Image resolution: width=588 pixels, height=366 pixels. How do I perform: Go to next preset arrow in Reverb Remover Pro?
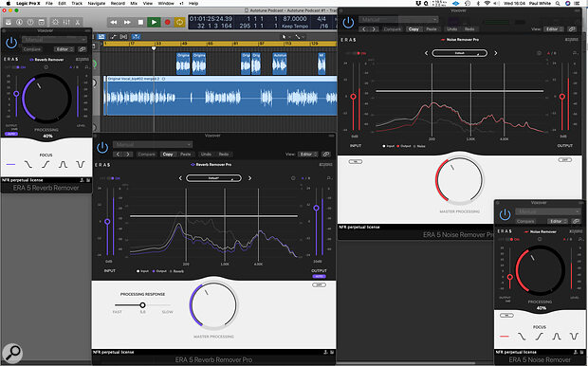(x=249, y=178)
